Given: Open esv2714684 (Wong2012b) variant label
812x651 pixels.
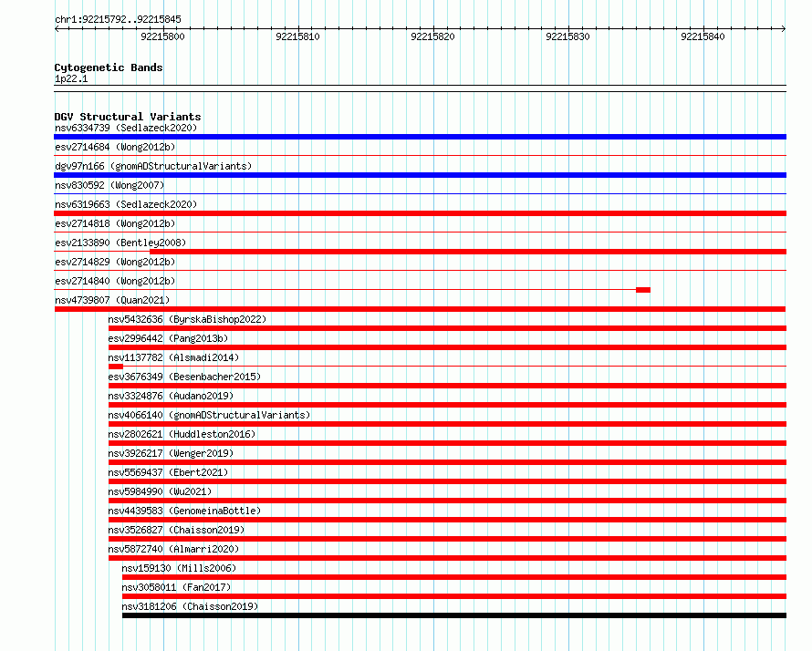Looking at the screenshot, I should pyautogui.click(x=115, y=147).
